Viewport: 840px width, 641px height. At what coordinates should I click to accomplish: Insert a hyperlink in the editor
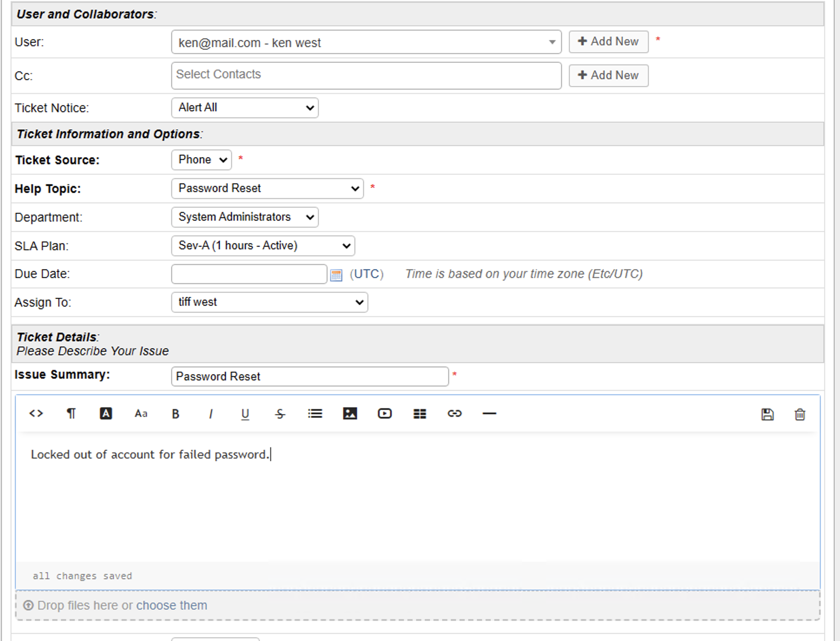454,413
